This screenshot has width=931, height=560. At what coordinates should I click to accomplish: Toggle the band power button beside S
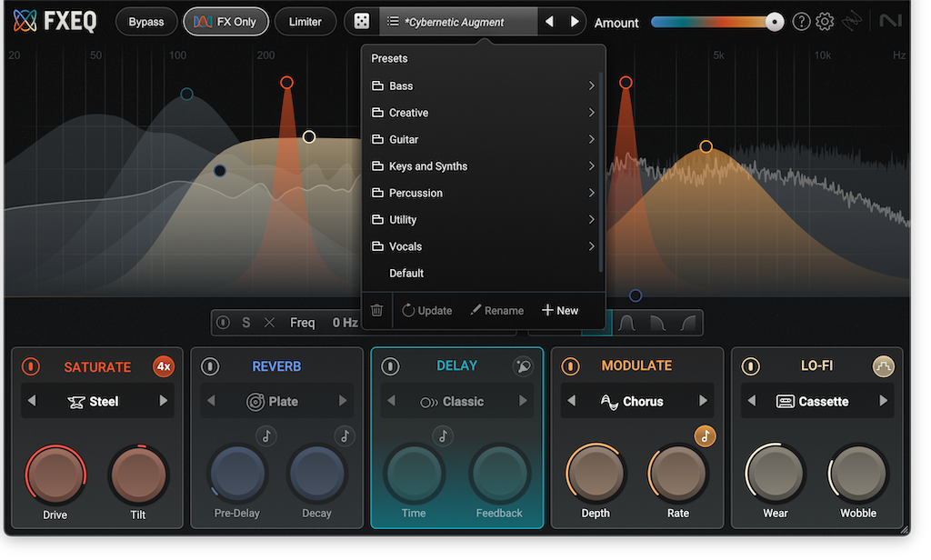224,323
